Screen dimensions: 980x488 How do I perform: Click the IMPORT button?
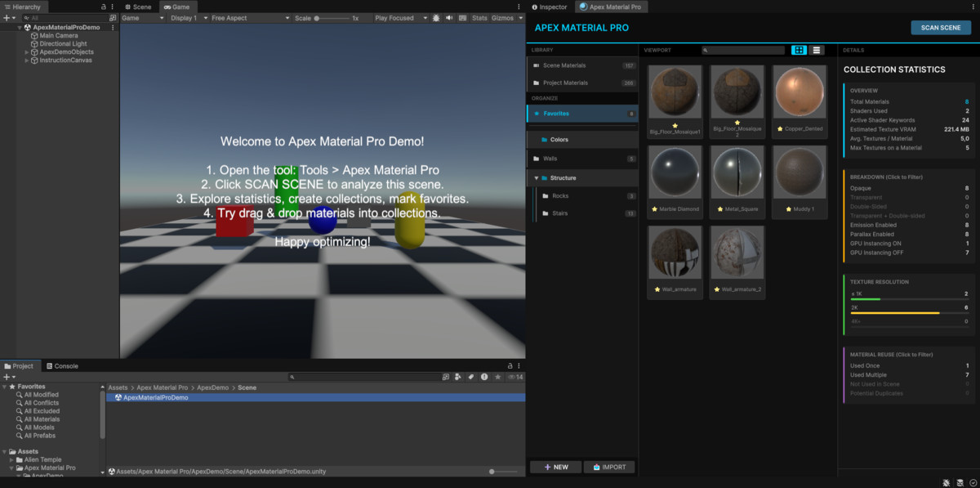point(609,467)
